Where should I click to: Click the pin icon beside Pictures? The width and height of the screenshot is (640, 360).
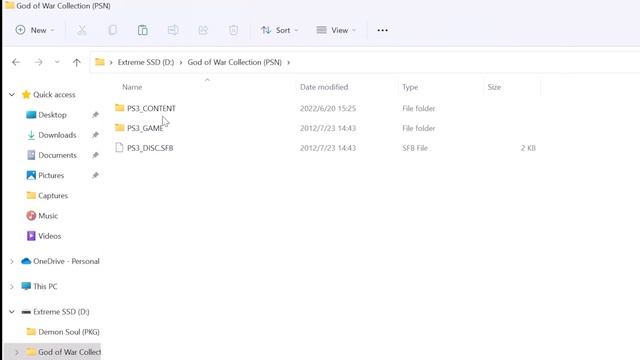click(x=96, y=176)
